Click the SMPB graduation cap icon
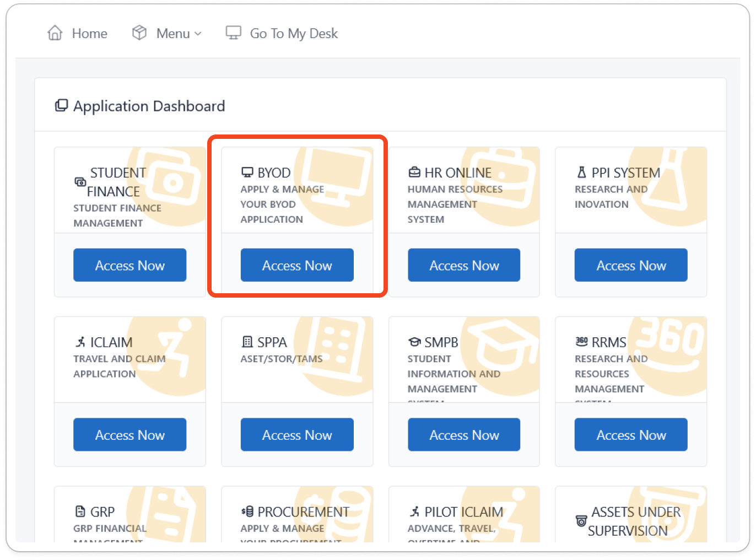The width and height of the screenshot is (756, 560). click(414, 342)
